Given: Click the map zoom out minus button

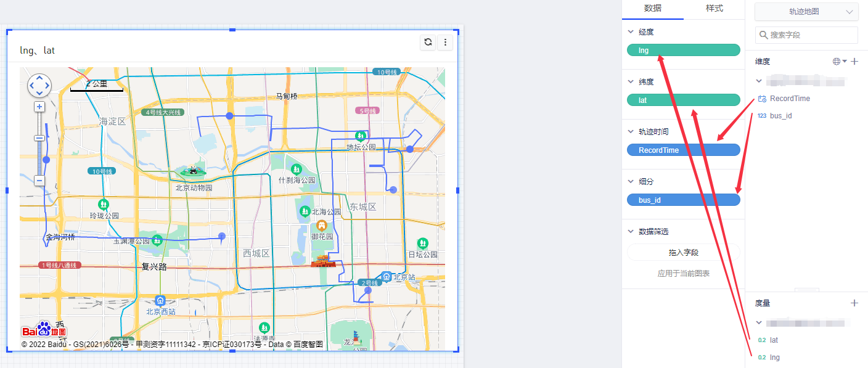Looking at the screenshot, I should 39,181.
